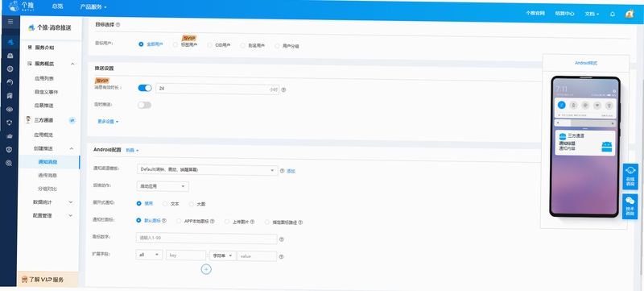The image size is (644, 291).
Task: Open 文档 dropdown in top bar
Action: click(592, 14)
